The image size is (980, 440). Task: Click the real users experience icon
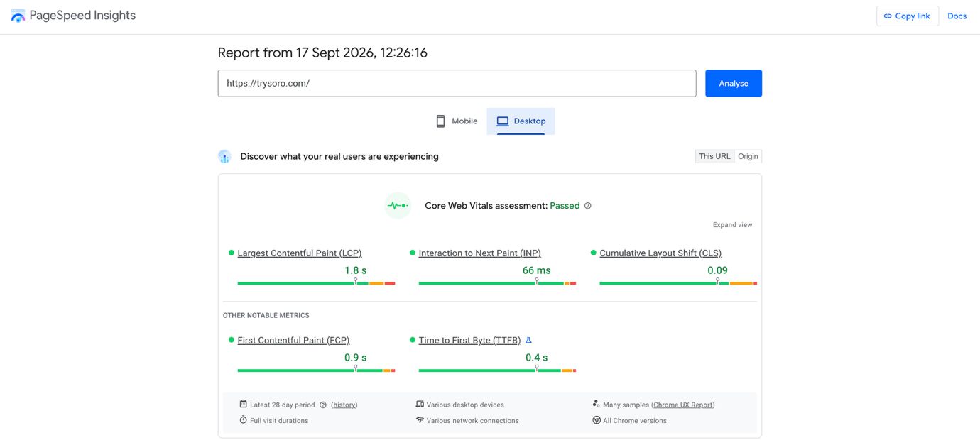point(224,157)
